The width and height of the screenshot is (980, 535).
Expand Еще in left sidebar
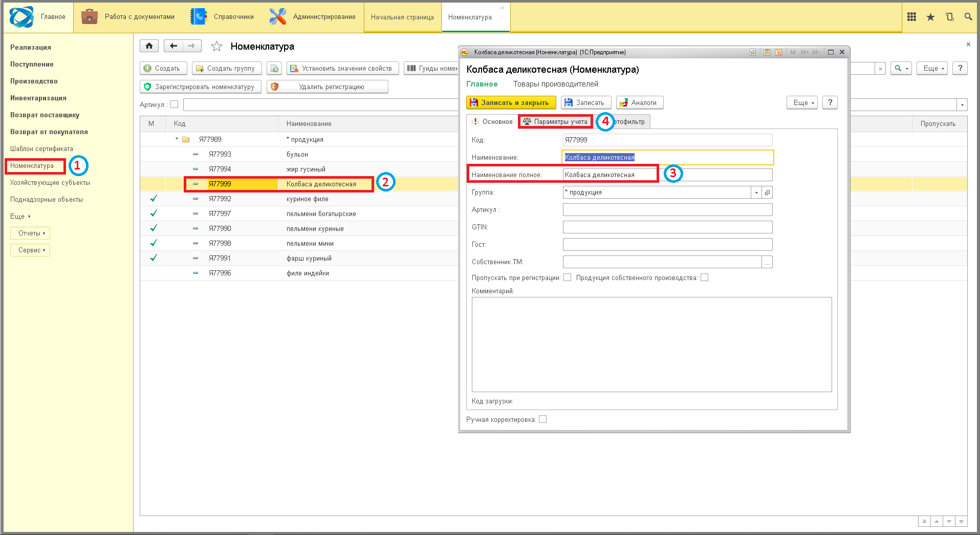[20, 216]
